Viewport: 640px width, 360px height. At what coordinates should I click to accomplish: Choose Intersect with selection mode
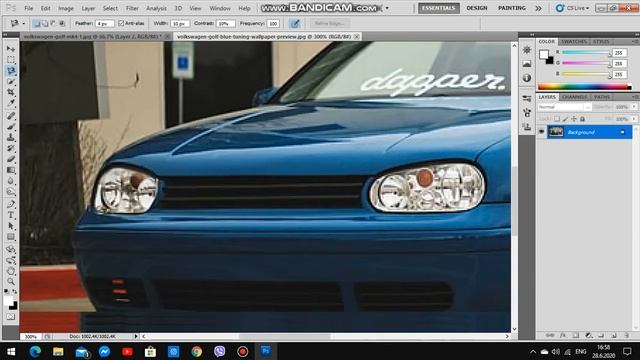62,24
